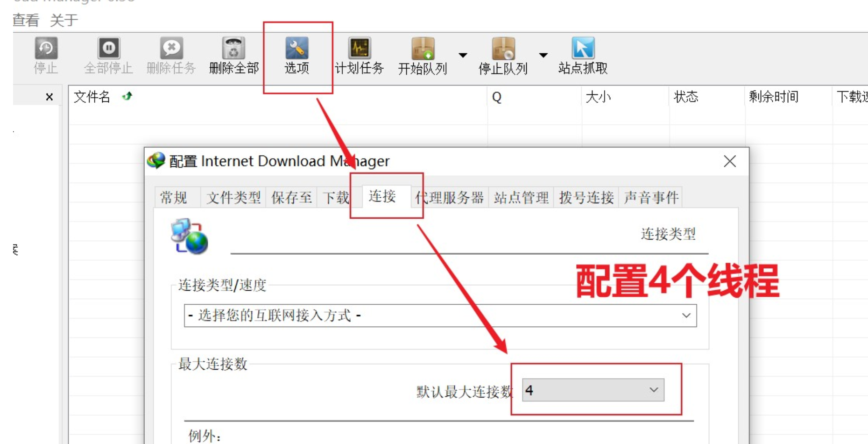Switch to the 文件类型 tab
This screenshot has width=868, height=444.
[233, 198]
